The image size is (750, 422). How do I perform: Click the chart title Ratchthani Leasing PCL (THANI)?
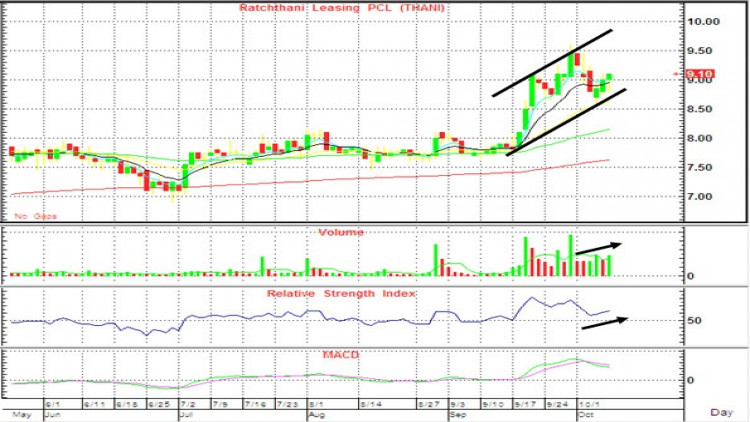tap(342, 8)
